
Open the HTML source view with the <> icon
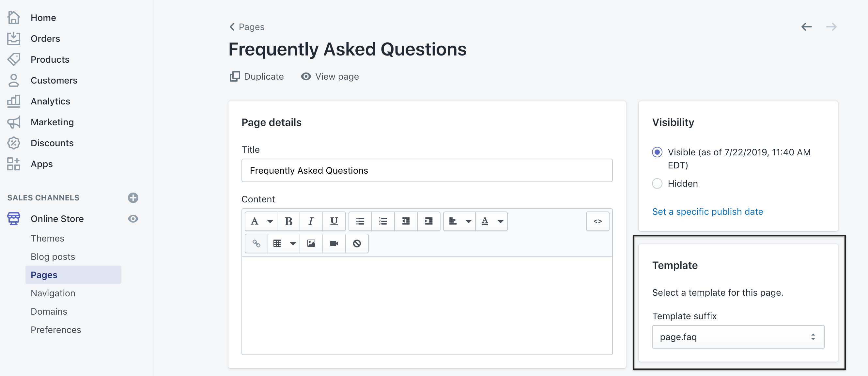click(x=597, y=221)
